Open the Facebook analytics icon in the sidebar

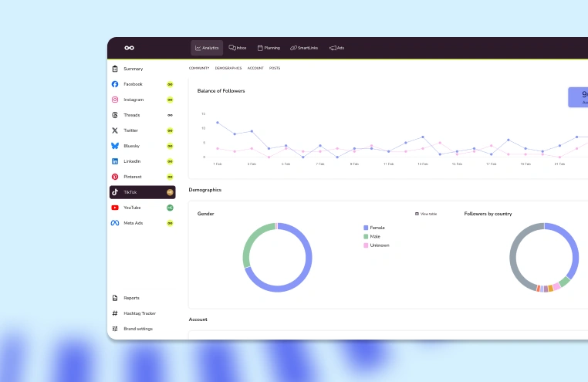click(x=115, y=84)
